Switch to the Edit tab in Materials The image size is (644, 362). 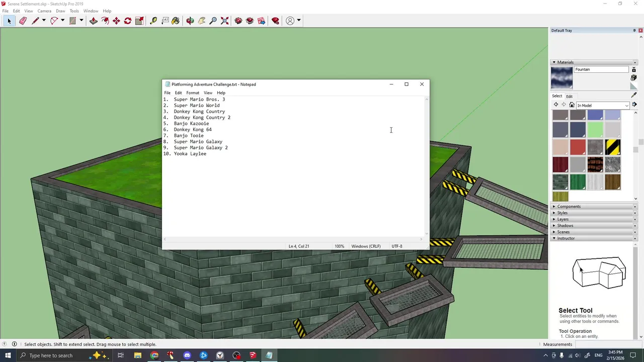pos(569,97)
